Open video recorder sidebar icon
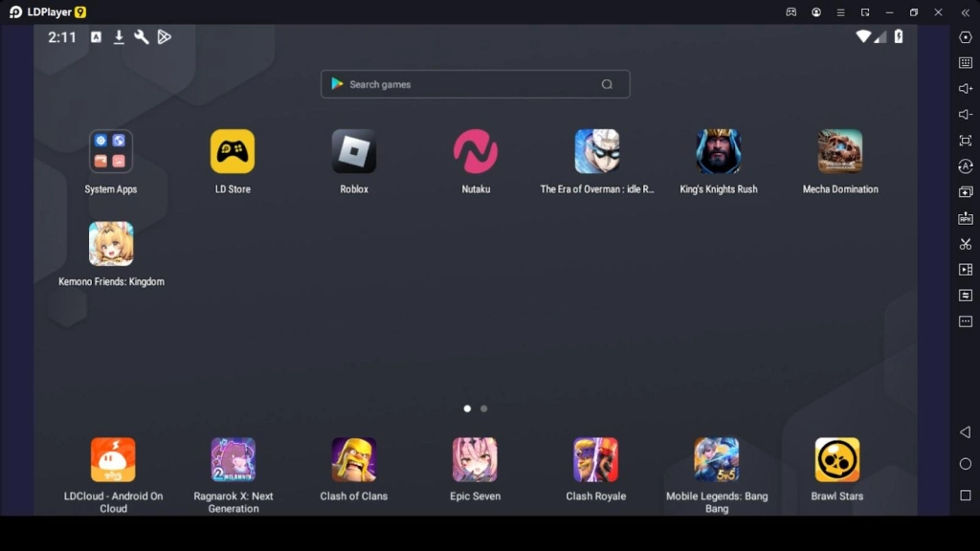Image resolution: width=980 pixels, height=551 pixels. coord(965,269)
